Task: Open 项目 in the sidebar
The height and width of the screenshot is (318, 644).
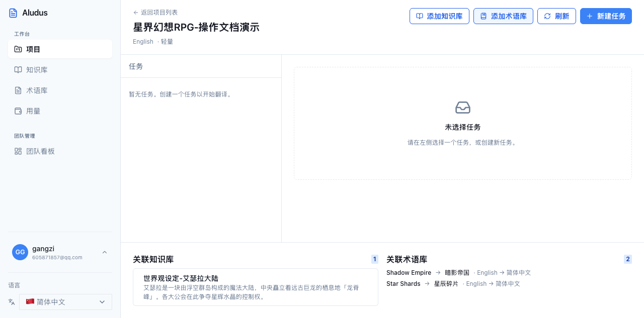Action: click(60, 49)
